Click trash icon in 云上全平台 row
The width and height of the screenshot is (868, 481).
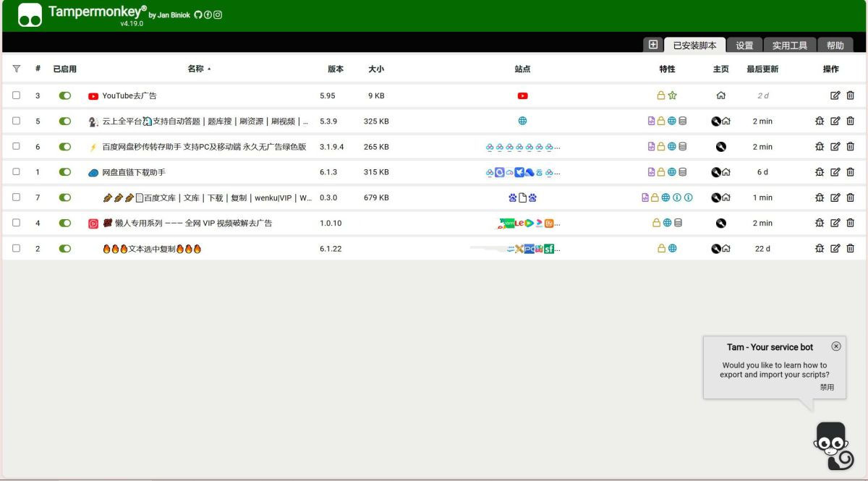pyautogui.click(x=851, y=121)
